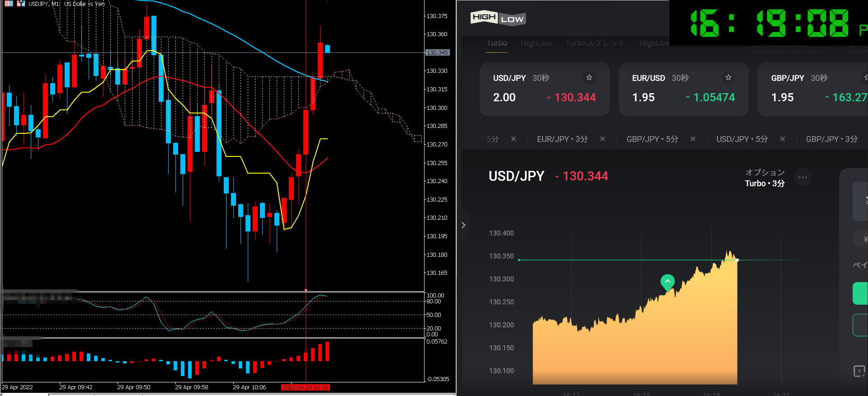Screen dimensions: 868x396
Task: Select the HighLow tab next to Turbo
Action: [x=536, y=43]
